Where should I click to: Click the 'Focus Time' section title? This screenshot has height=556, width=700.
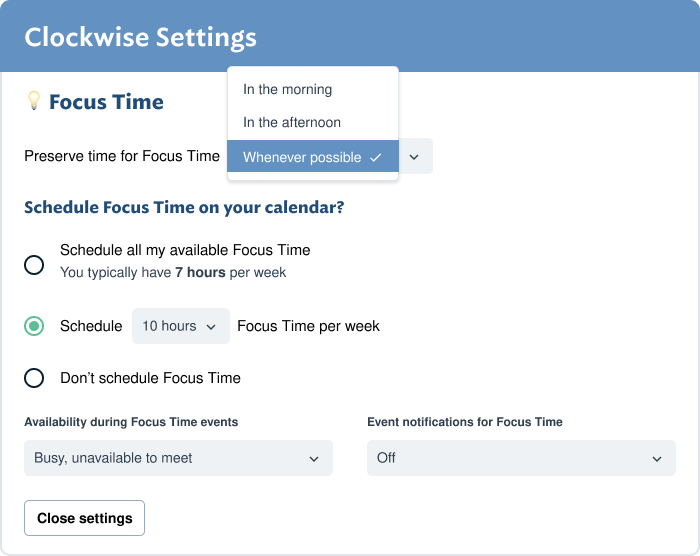[106, 102]
